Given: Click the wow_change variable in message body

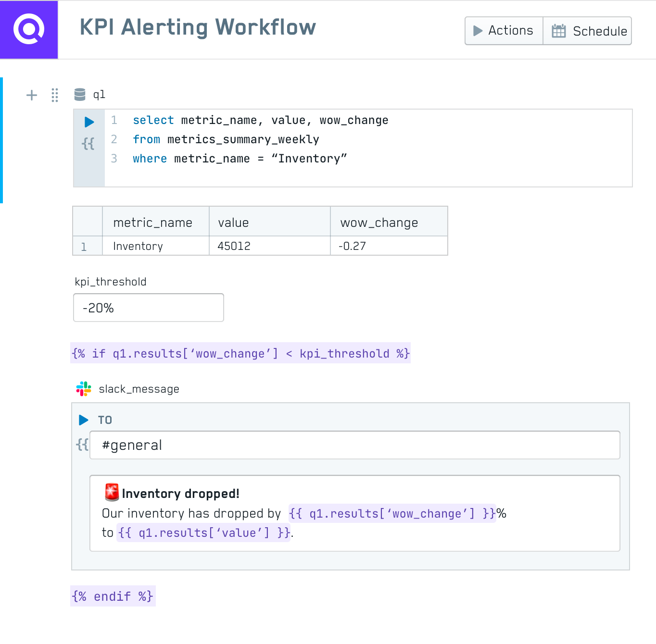Looking at the screenshot, I should point(392,514).
